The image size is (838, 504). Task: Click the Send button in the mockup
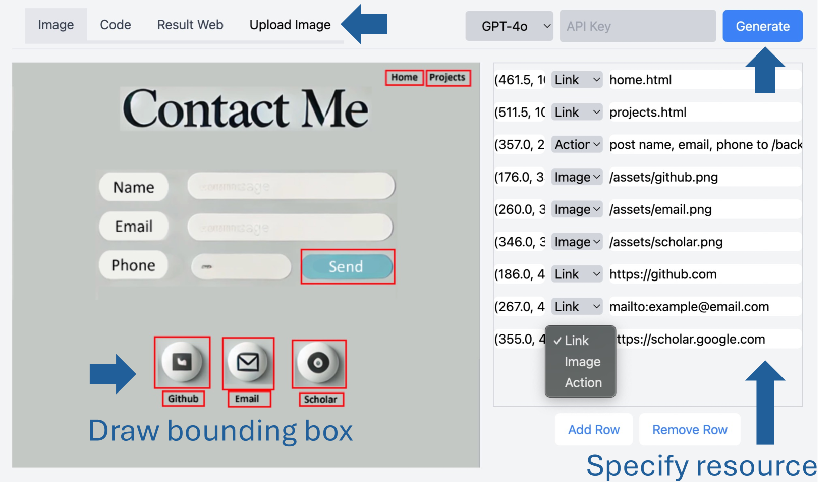(x=347, y=266)
